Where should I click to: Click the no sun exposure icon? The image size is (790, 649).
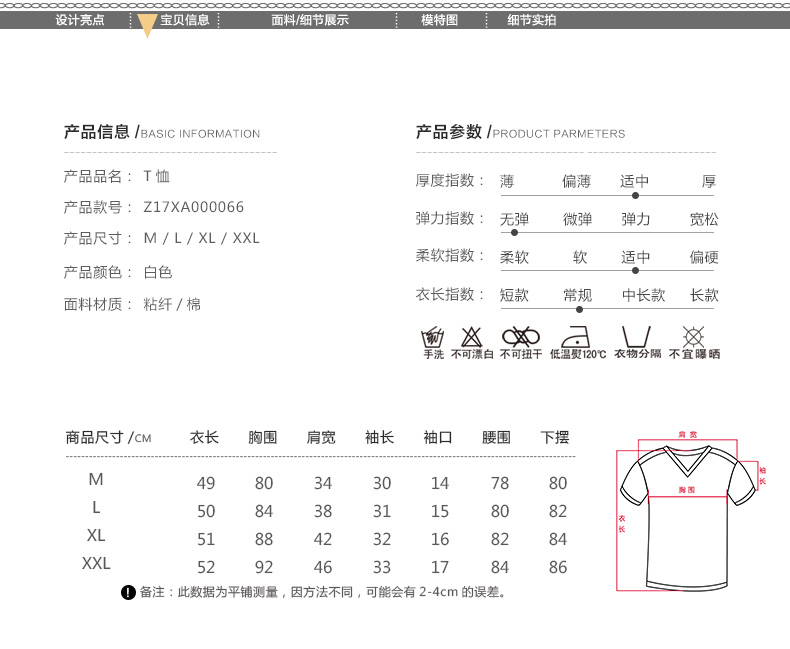tap(693, 336)
